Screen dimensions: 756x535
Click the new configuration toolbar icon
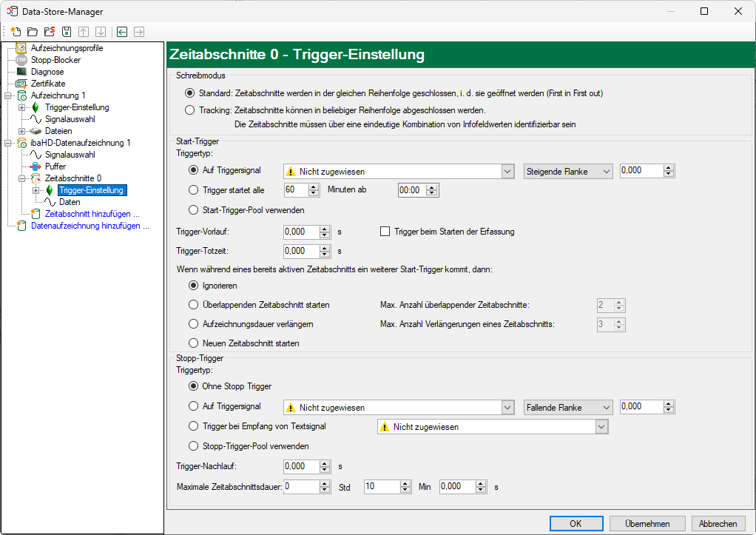pos(16,32)
